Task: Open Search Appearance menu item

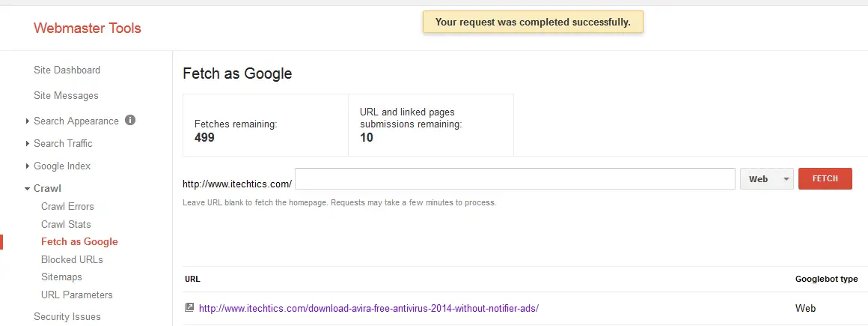Action: (76, 121)
